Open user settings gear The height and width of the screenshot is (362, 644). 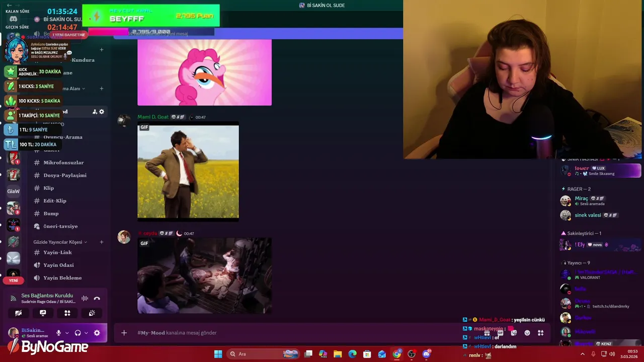point(97,333)
